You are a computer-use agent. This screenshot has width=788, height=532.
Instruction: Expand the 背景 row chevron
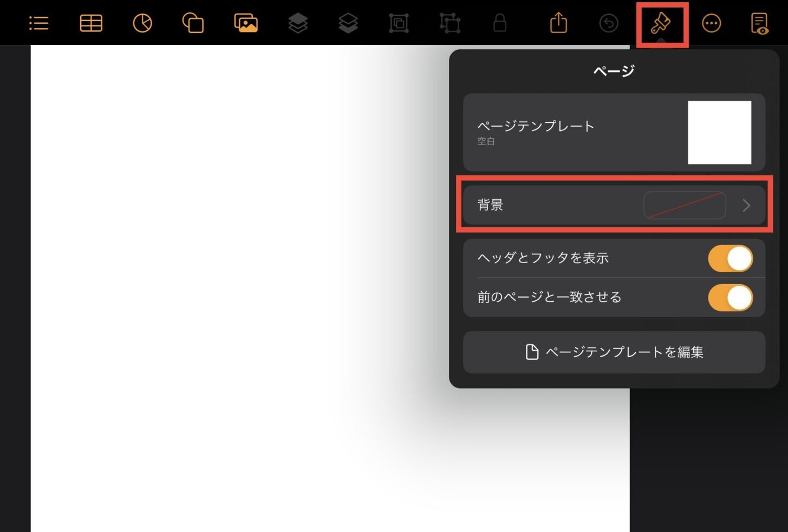point(746,206)
